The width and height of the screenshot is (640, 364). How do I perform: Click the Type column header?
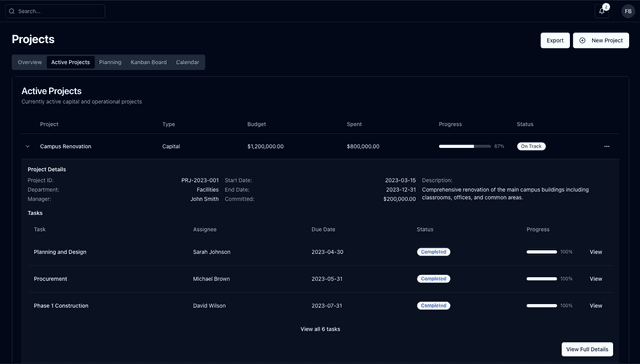click(169, 124)
